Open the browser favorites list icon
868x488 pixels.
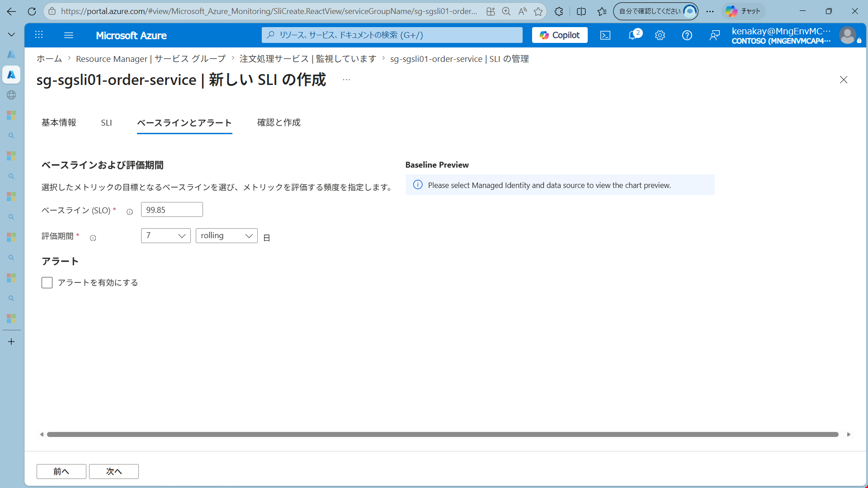pos(602,11)
